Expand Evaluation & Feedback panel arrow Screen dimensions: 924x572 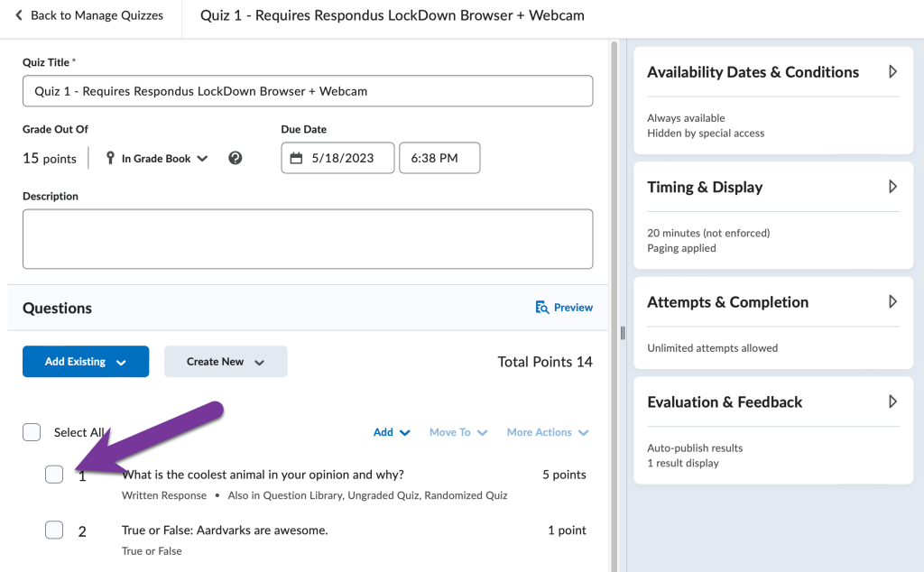pyautogui.click(x=892, y=402)
